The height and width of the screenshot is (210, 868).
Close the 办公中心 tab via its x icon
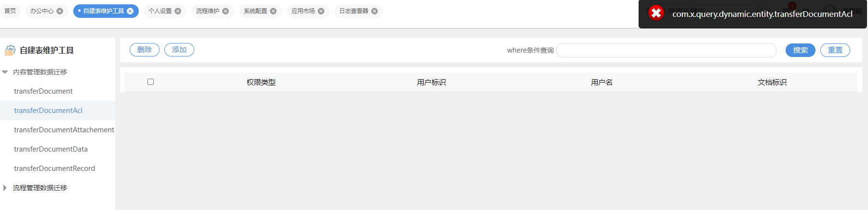click(x=60, y=11)
